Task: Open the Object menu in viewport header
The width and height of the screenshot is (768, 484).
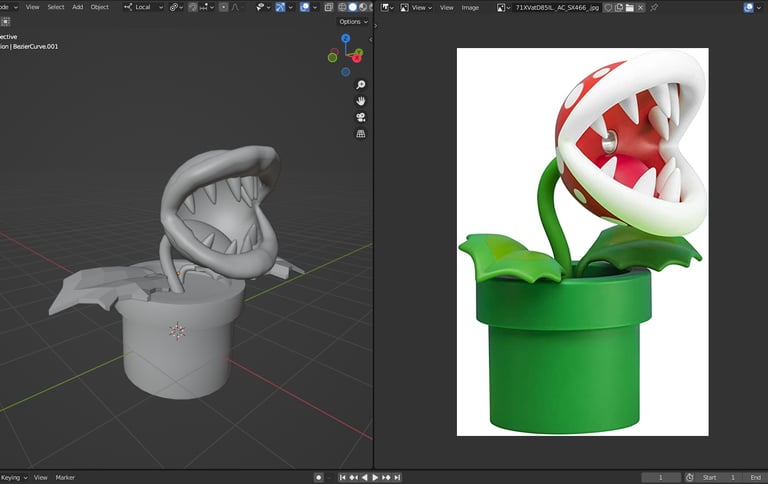Action: coord(100,7)
